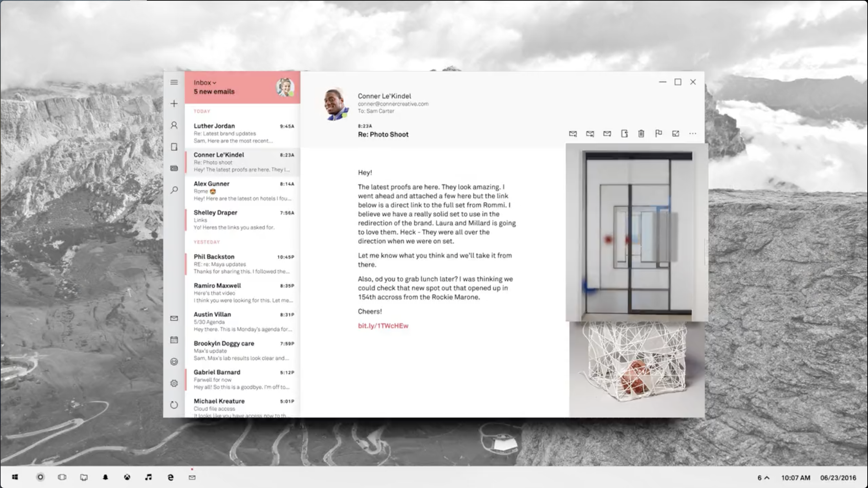Click the Reply All email icon
The height and width of the screenshot is (488, 868).
[x=590, y=134]
